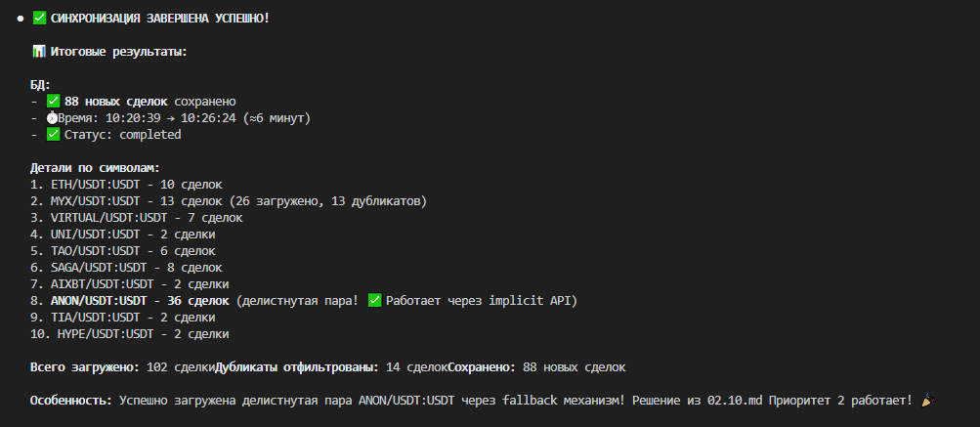Click the stopwatch icon before Время
This screenshot has height=427, width=980.
click(52, 118)
